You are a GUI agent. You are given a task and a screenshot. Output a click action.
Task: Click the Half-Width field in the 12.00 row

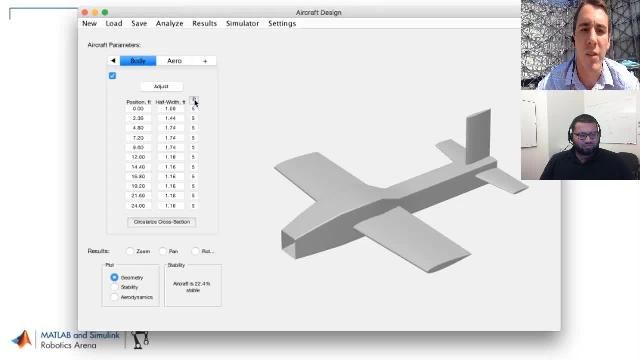(170, 157)
